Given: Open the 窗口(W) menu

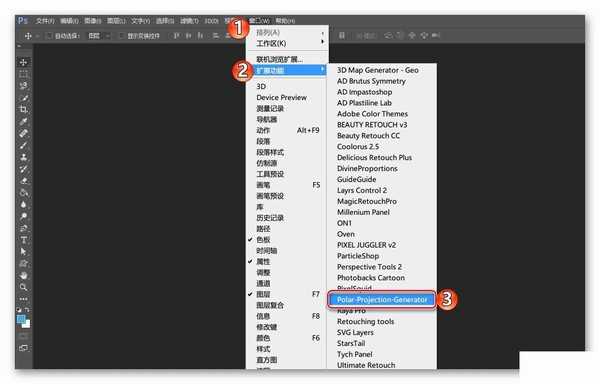Looking at the screenshot, I should coord(259,21).
